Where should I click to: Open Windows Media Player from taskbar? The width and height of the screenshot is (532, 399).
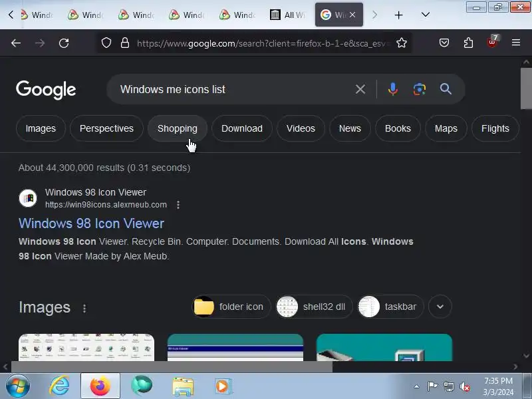point(223,386)
